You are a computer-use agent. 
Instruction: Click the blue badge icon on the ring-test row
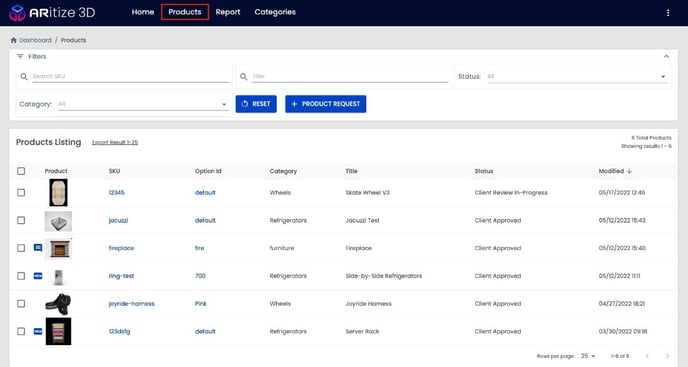coord(38,276)
